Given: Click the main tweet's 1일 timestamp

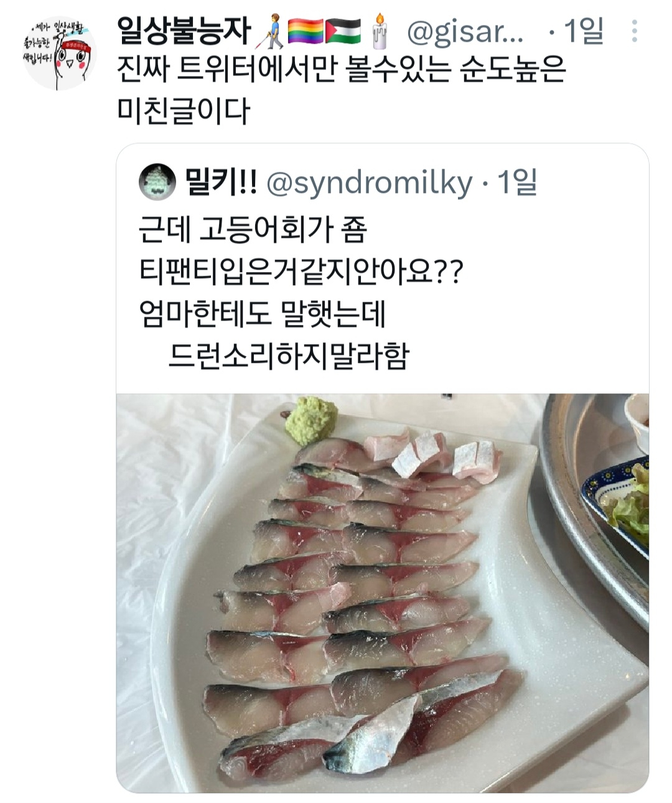Looking at the screenshot, I should coord(583,31).
